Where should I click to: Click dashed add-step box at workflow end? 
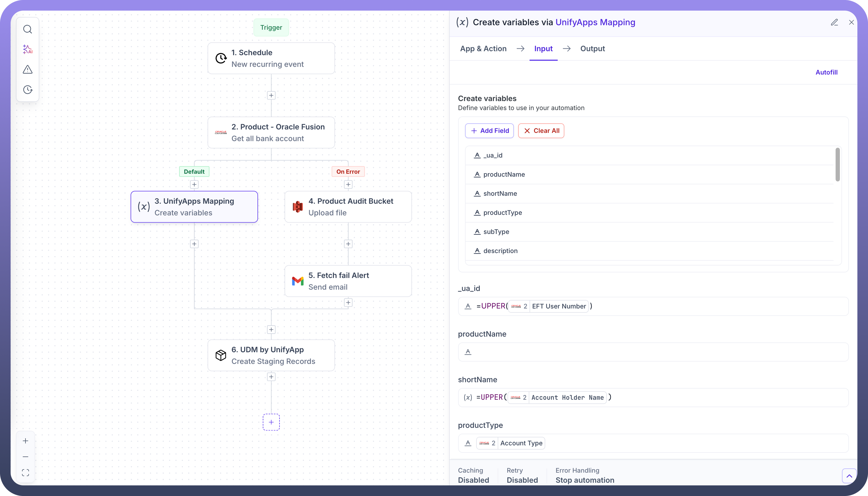(271, 422)
